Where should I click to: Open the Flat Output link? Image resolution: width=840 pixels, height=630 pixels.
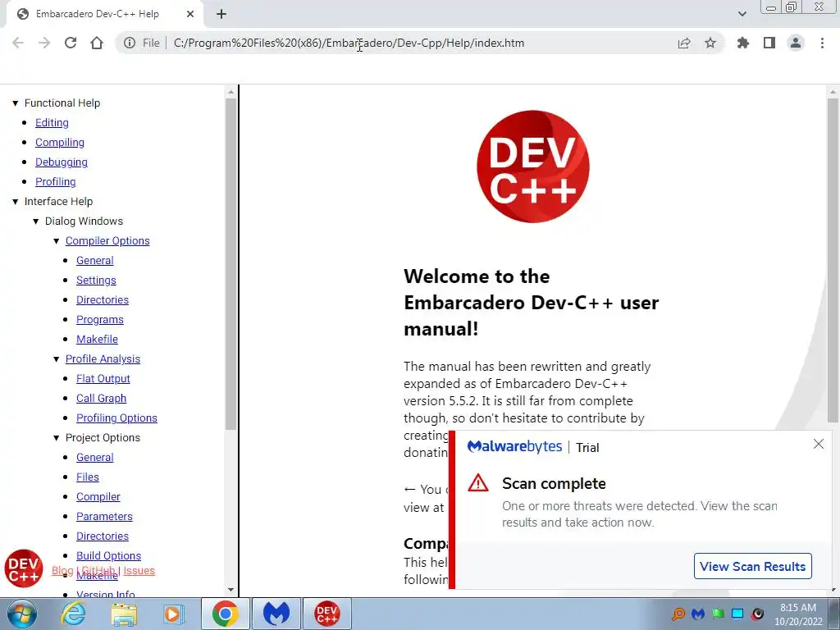coord(103,378)
